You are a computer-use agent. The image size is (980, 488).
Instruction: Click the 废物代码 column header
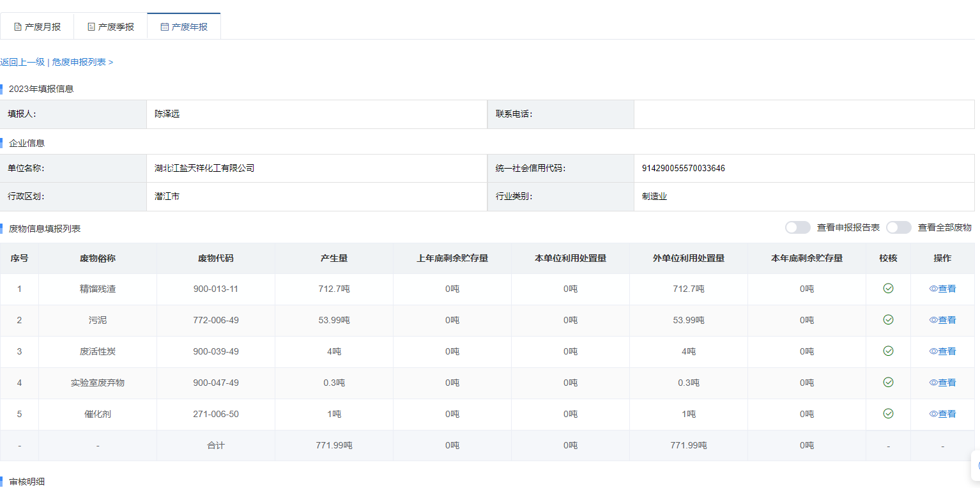pos(216,258)
